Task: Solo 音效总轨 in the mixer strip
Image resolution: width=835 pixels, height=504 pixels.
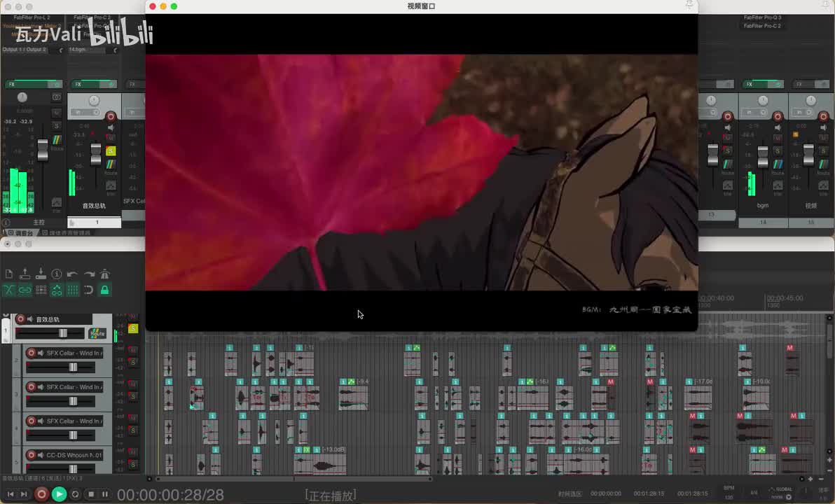Action: [x=111, y=151]
